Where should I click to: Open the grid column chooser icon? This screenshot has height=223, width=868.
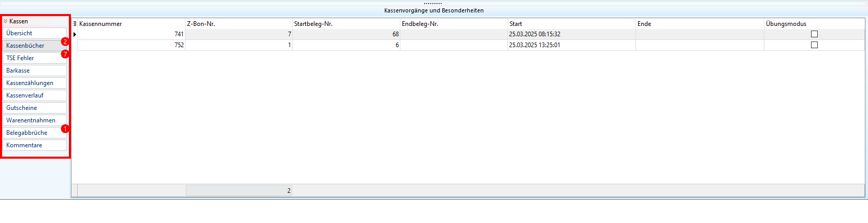[75, 24]
